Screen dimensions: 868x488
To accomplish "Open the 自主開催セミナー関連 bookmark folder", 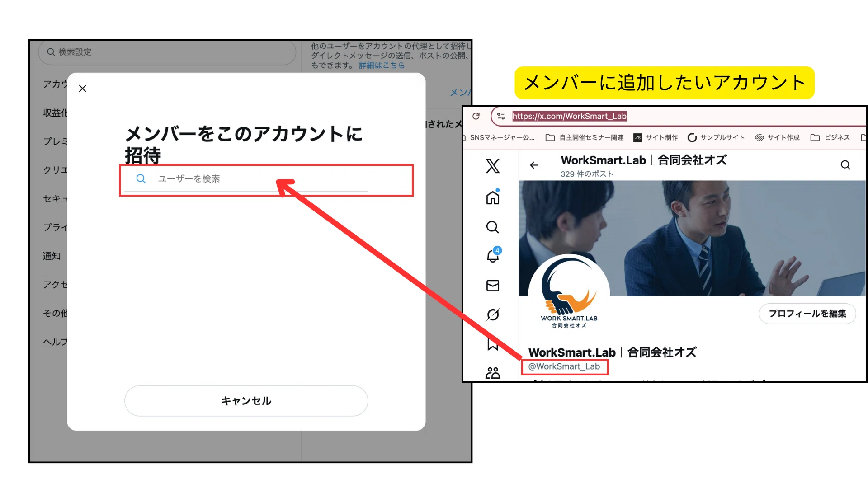I will click(585, 137).
